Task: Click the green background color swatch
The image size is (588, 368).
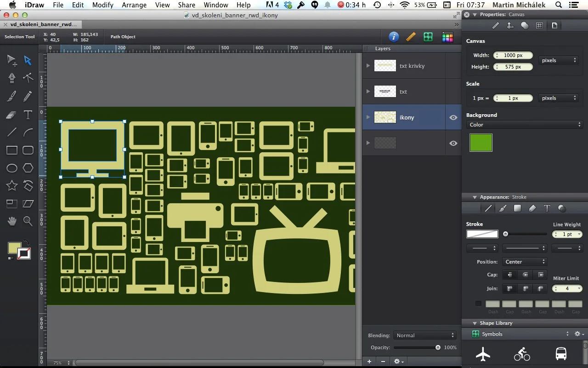Action: tap(481, 143)
